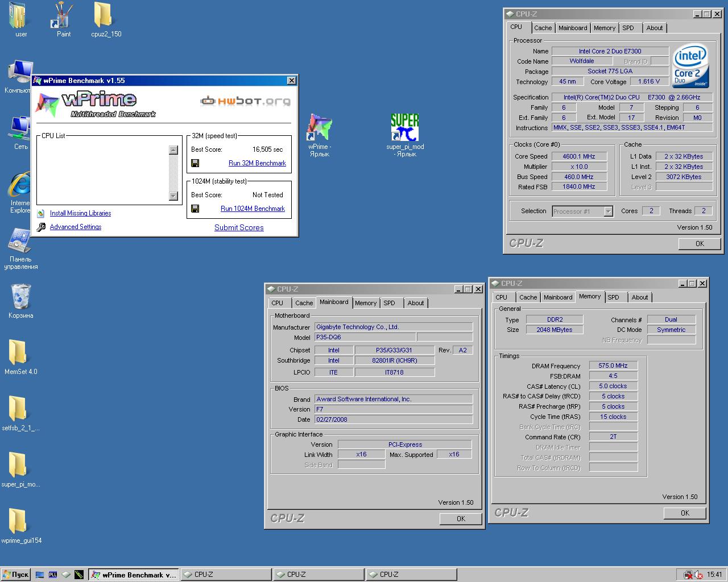The height and width of the screenshot is (582, 728).
Task: Select the Internet Explorer desktop icon
Action: tap(19, 185)
